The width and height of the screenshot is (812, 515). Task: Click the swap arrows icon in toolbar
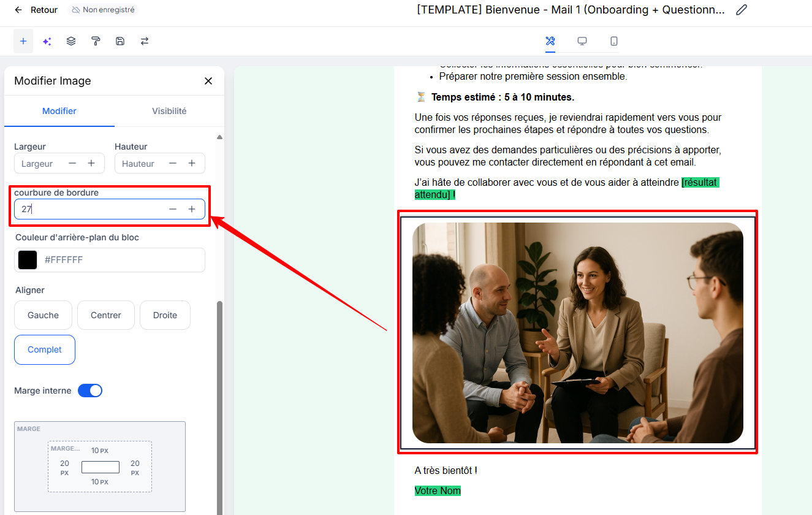(145, 41)
